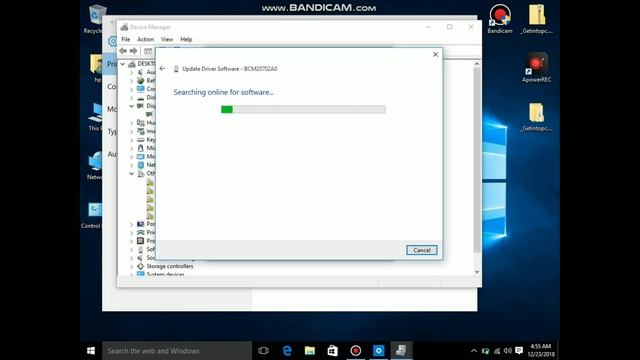Open the Bandicam desktop shortcut
Screen dimensions: 640x360
500,19
